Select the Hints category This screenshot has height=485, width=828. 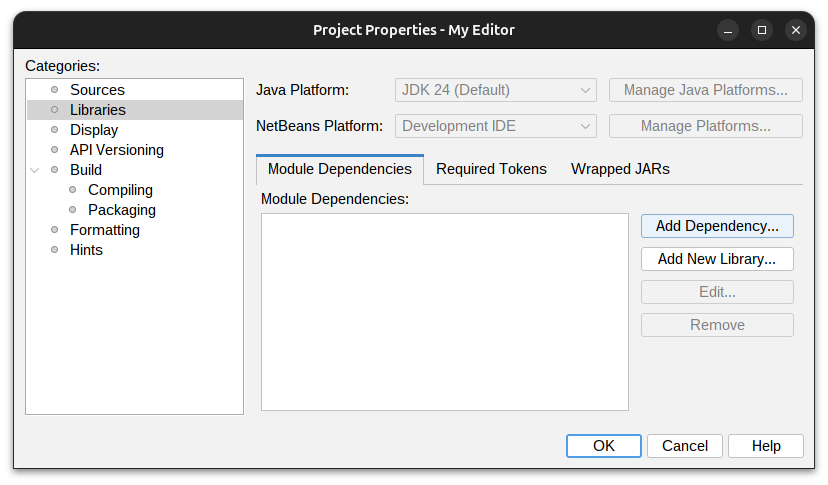click(x=86, y=250)
